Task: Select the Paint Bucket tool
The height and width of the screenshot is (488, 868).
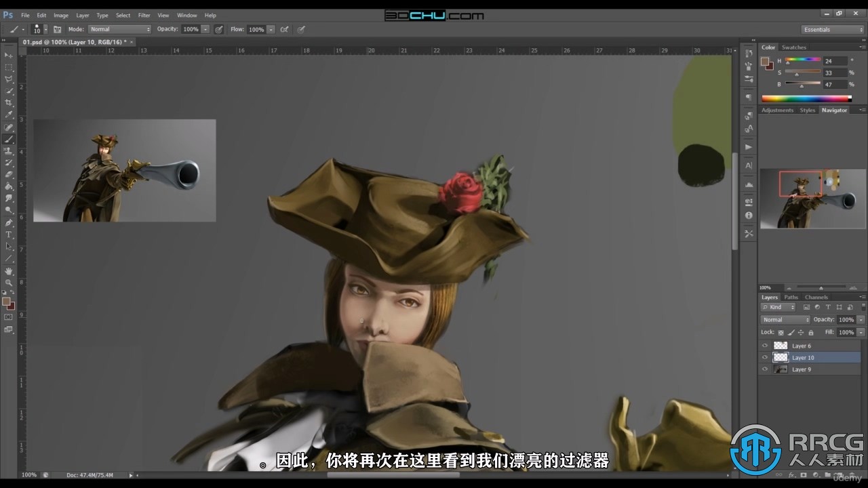Action: 9,186
